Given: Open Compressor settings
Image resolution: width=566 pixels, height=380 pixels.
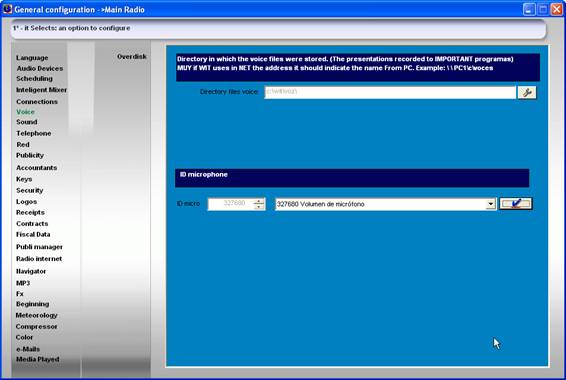Looking at the screenshot, I should pos(36,326).
